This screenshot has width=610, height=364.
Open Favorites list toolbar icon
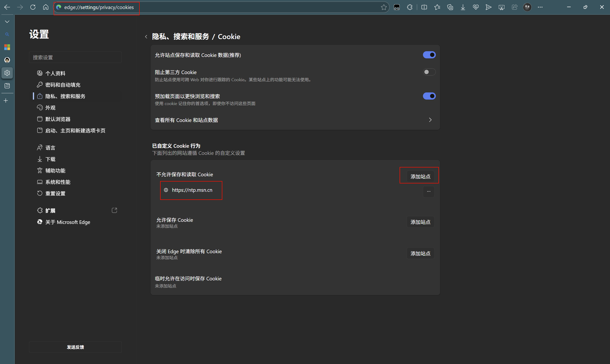click(437, 7)
